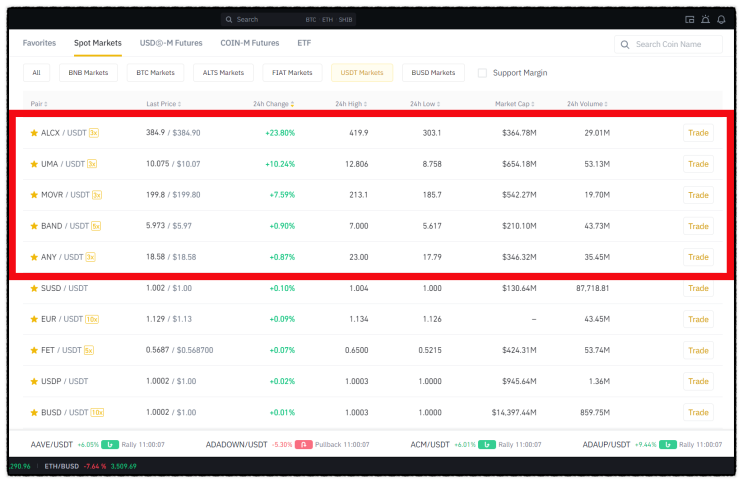This screenshot has width=743, height=483.
Task: Filter by BUSD Markets
Action: coord(433,73)
